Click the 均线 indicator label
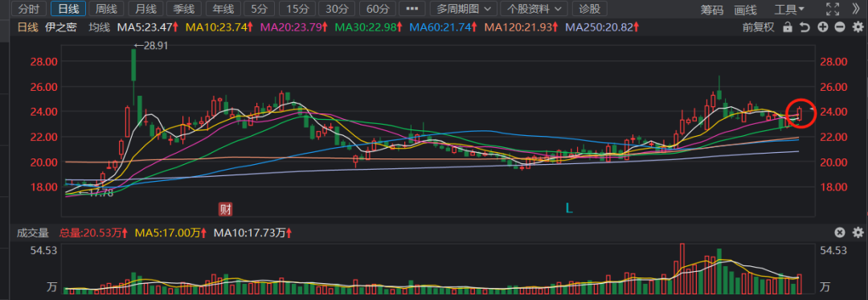 (x=100, y=27)
